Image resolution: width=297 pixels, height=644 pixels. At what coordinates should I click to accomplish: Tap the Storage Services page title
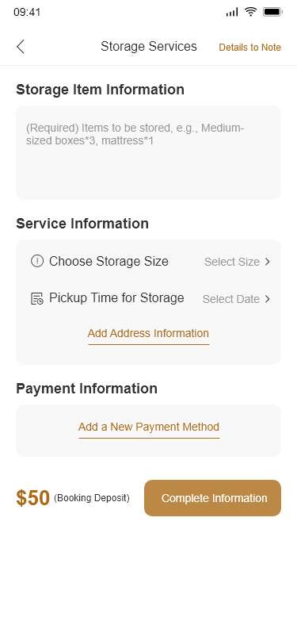pos(149,47)
